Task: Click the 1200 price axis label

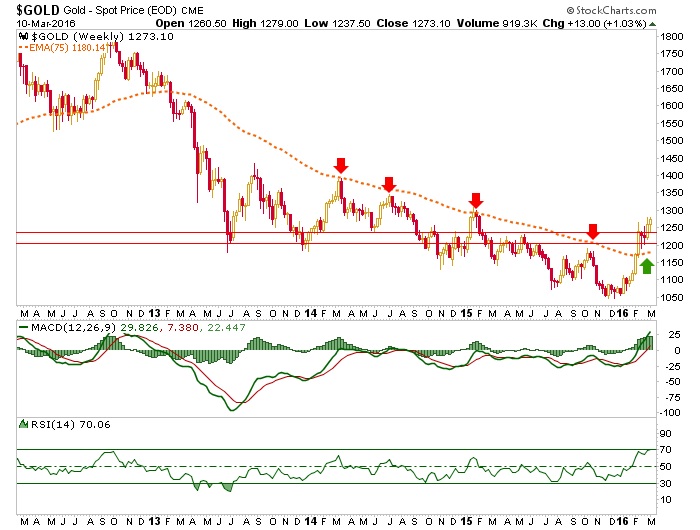Action: click(672, 245)
